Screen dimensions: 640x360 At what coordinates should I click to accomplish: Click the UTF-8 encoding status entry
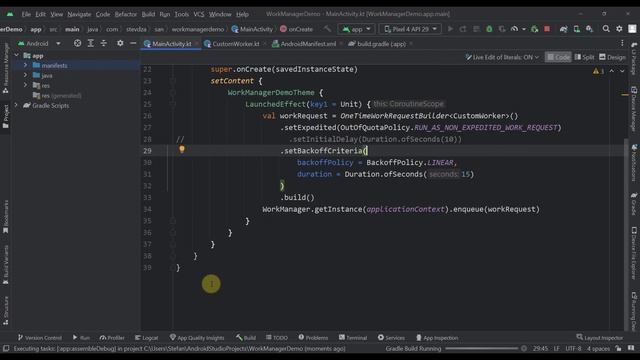click(573, 349)
